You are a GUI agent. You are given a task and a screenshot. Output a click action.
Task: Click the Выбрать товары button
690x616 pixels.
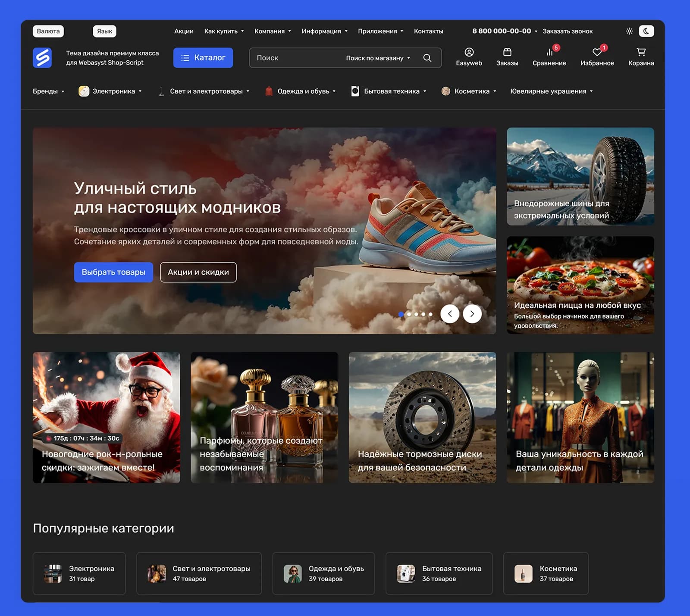click(113, 272)
